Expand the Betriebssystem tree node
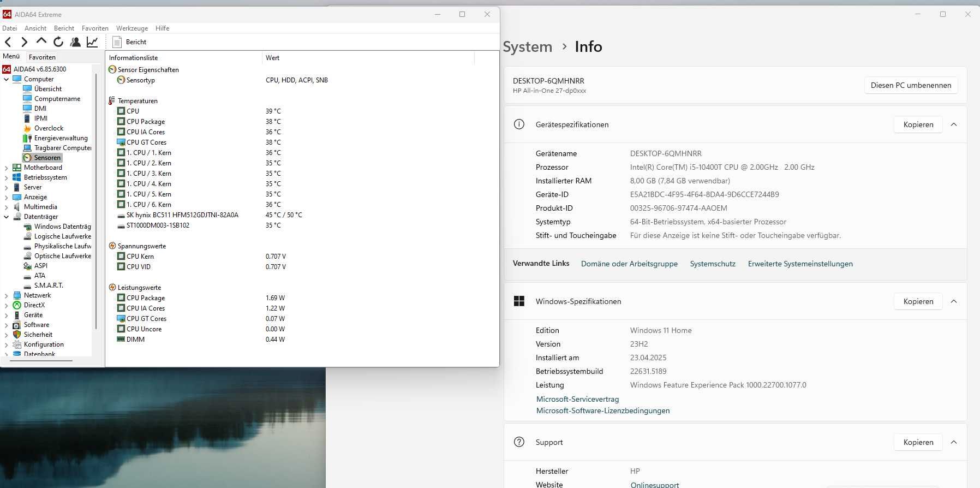Screen dimensions: 980x488 pos(7,177)
